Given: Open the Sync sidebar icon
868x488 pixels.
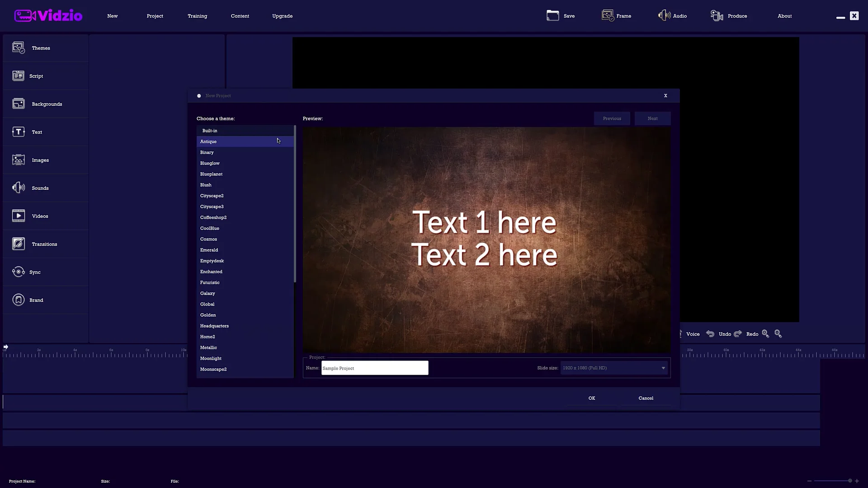Looking at the screenshot, I should (x=19, y=272).
